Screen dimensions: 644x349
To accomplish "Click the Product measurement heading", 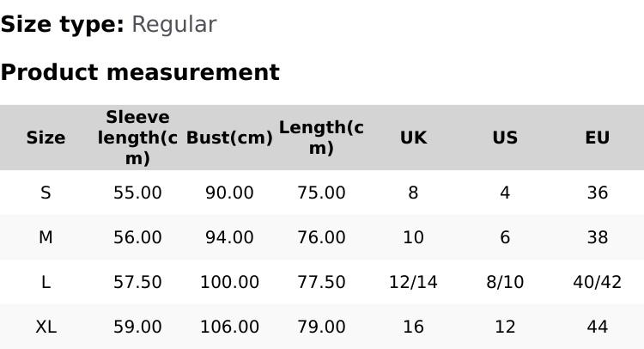I will point(140,72).
